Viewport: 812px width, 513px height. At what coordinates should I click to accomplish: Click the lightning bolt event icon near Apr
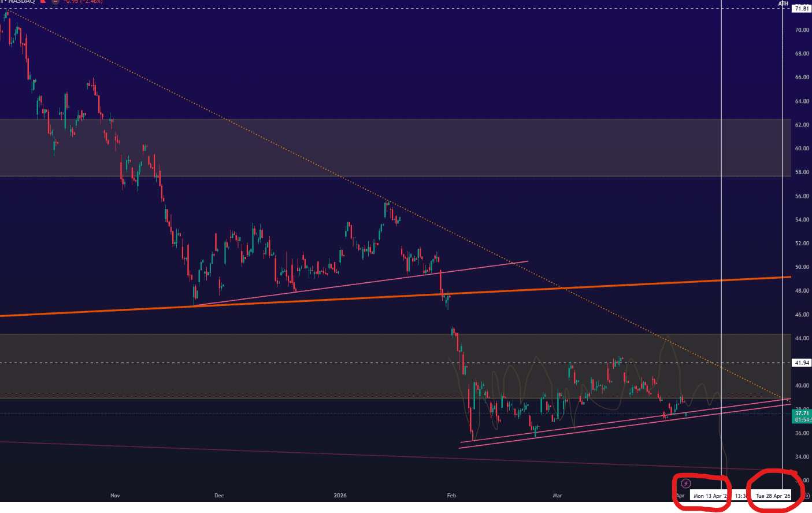coord(686,484)
